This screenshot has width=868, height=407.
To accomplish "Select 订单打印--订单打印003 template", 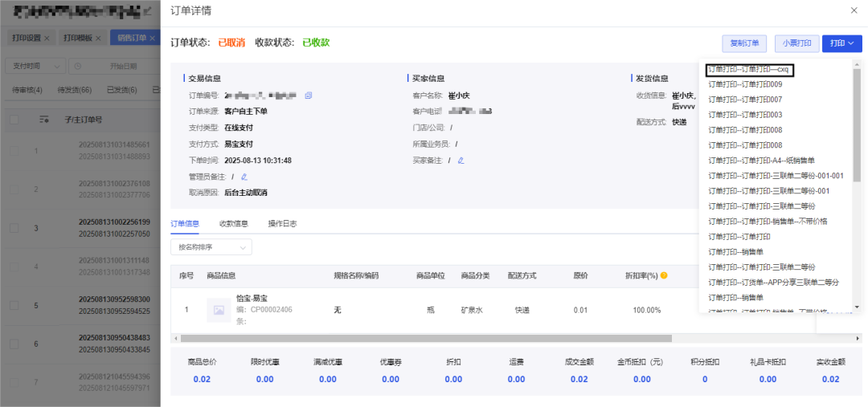I will click(x=745, y=115).
